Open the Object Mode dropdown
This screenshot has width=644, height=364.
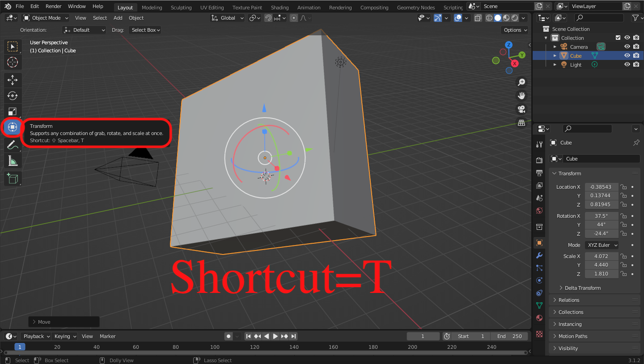point(46,18)
